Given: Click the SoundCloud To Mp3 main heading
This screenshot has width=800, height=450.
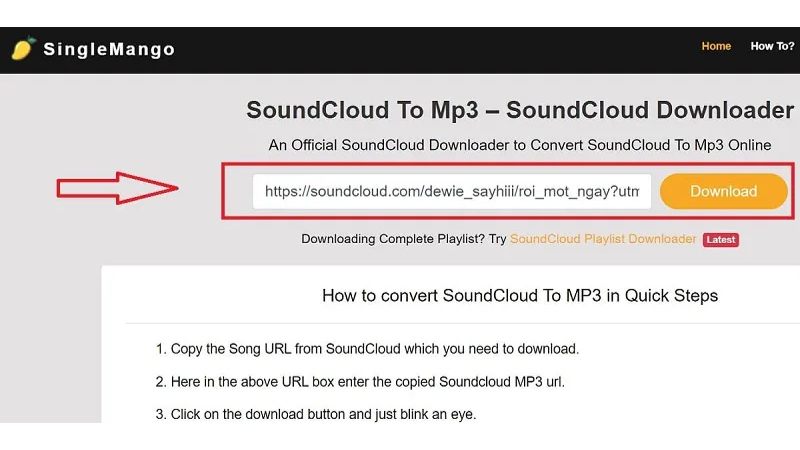Looking at the screenshot, I should point(520,110).
